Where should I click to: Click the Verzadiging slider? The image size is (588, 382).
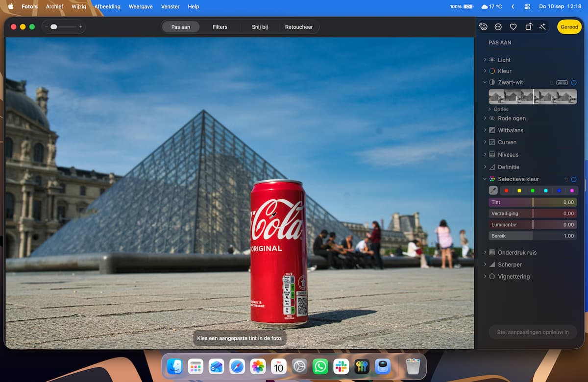click(x=533, y=214)
